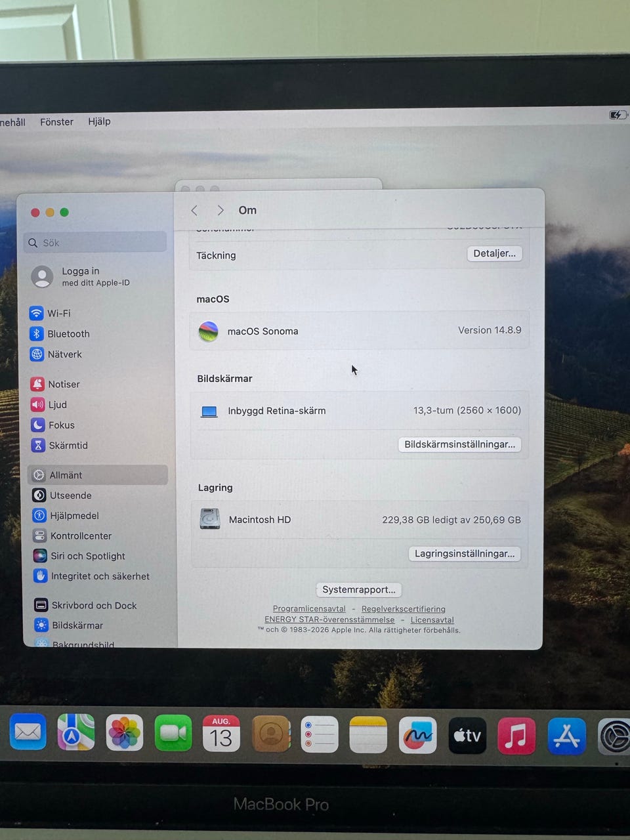
Task: Launch Maps from the Dock
Action: click(75, 733)
